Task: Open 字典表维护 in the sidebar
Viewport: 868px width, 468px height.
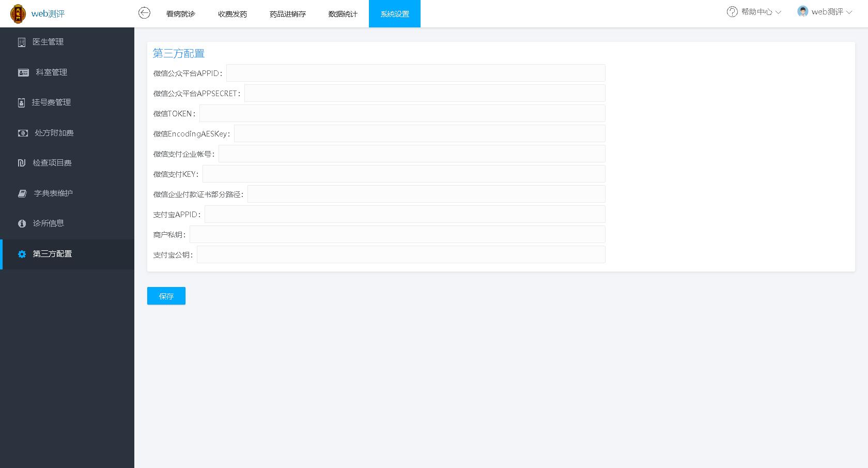Action: tap(67, 193)
